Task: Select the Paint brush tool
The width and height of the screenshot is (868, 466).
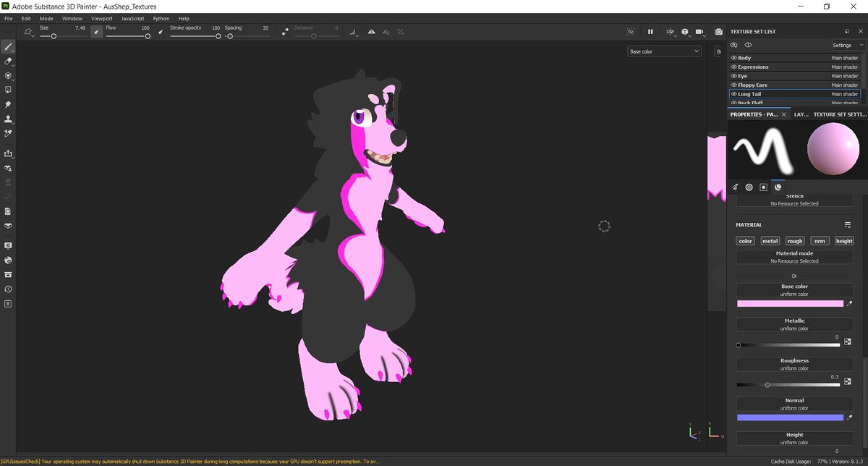Action: (8, 46)
